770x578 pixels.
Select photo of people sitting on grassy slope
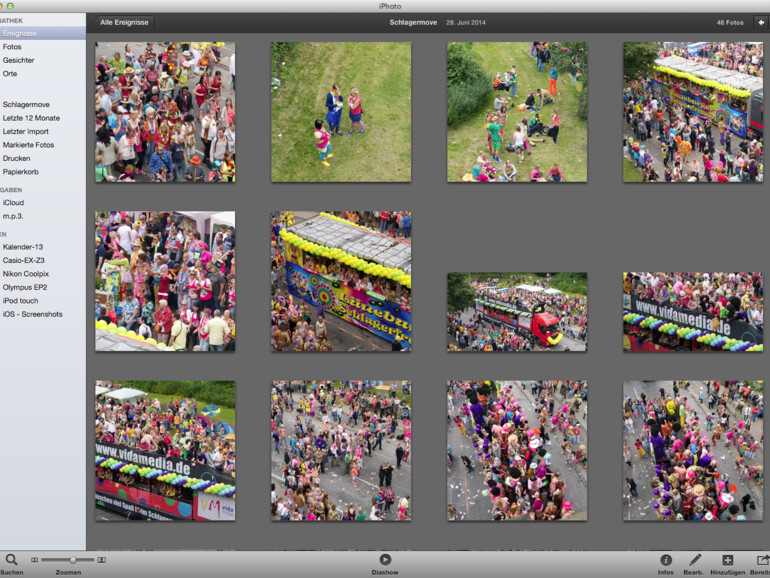[x=517, y=112]
